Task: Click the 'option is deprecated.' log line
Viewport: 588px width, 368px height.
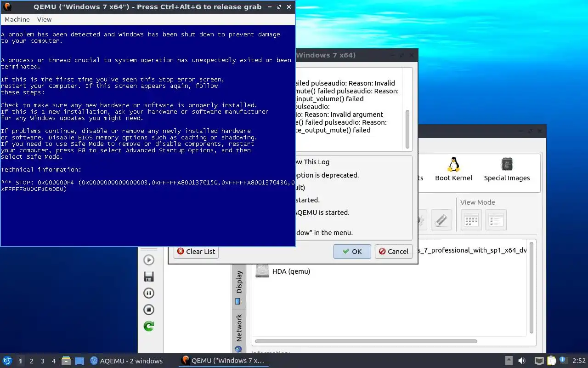Action: point(327,175)
